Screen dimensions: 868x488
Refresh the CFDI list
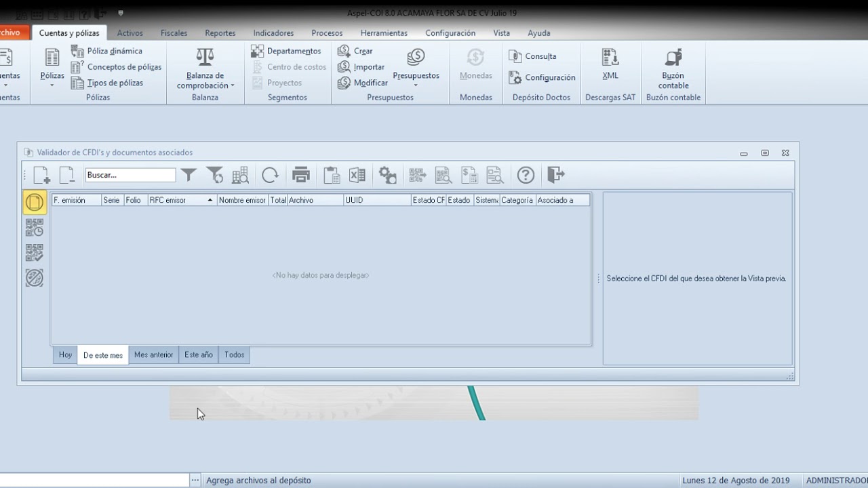[x=270, y=175]
